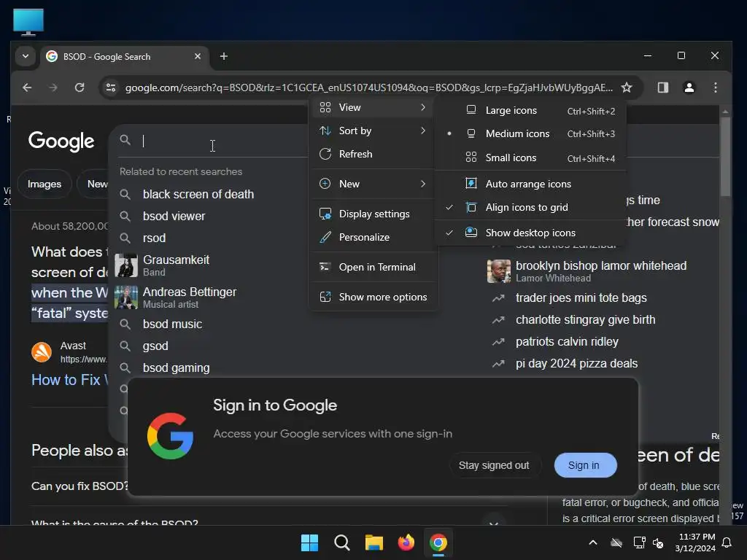Open the Images search filter

44,184
